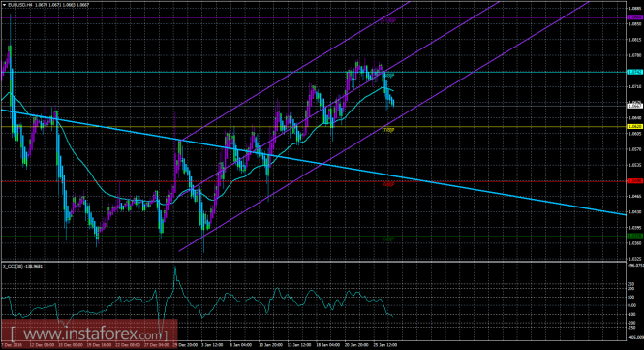Click the 18 Jan 04:00 time axis marker
This screenshot has width=644, height=350.
click(328, 345)
